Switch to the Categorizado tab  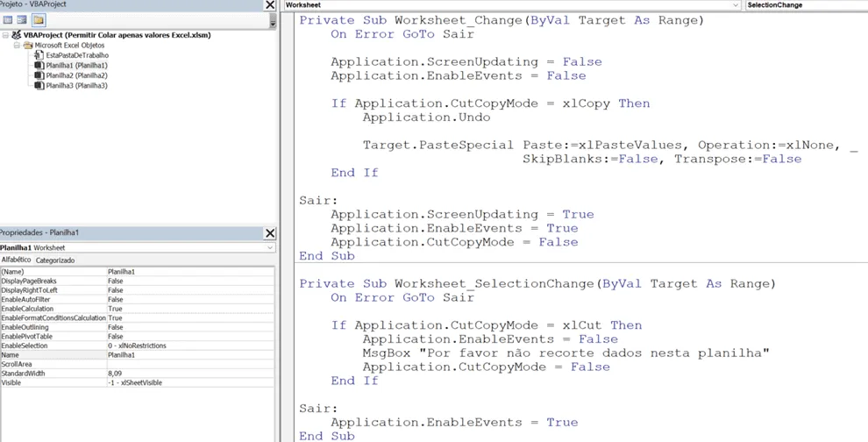click(x=55, y=260)
